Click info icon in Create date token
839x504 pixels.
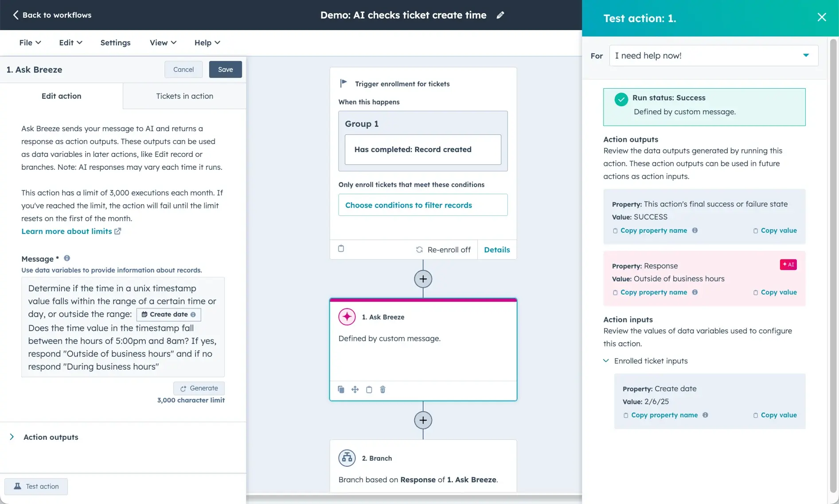coord(193,314)
